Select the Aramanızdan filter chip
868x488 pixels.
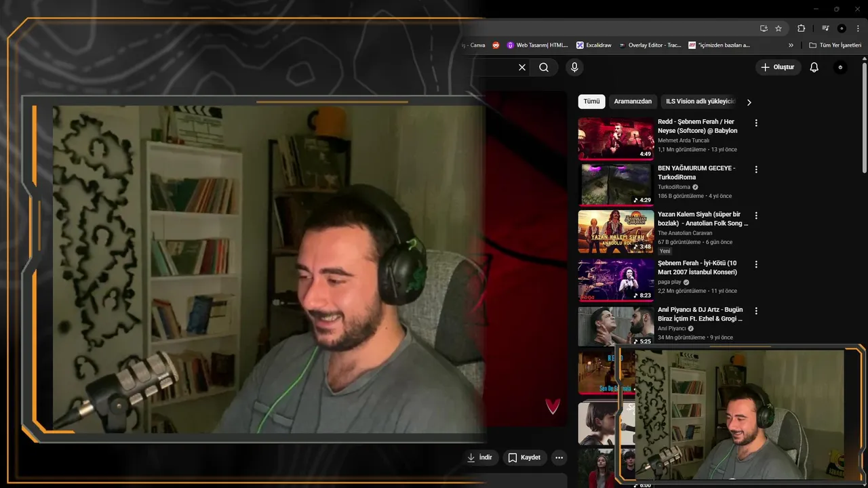click(633, 102)
